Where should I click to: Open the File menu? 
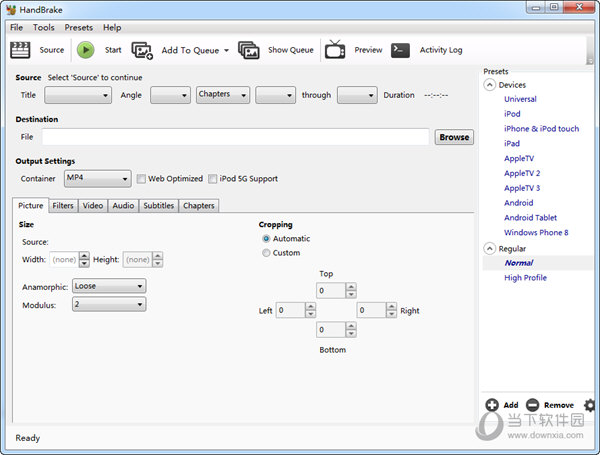click(x=16, y=28)
